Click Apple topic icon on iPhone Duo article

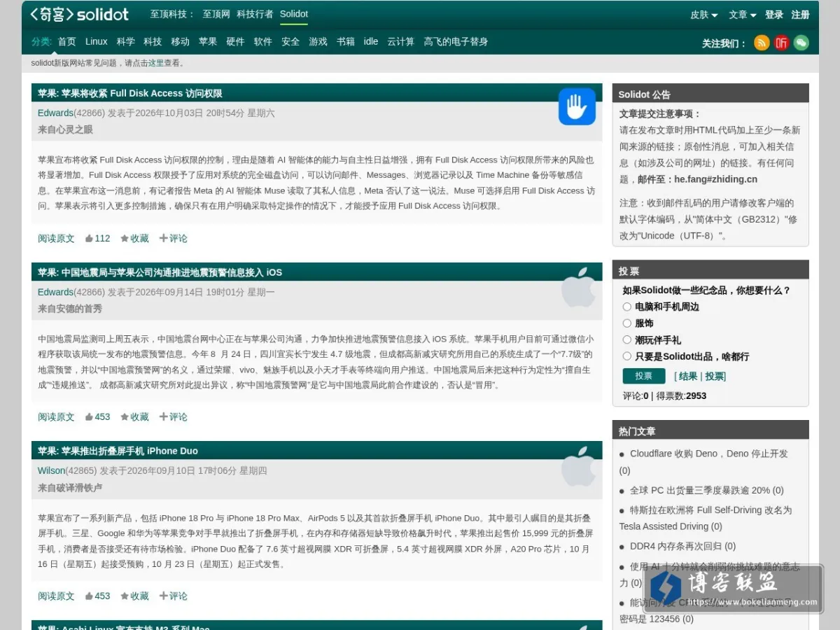[580, 465]
